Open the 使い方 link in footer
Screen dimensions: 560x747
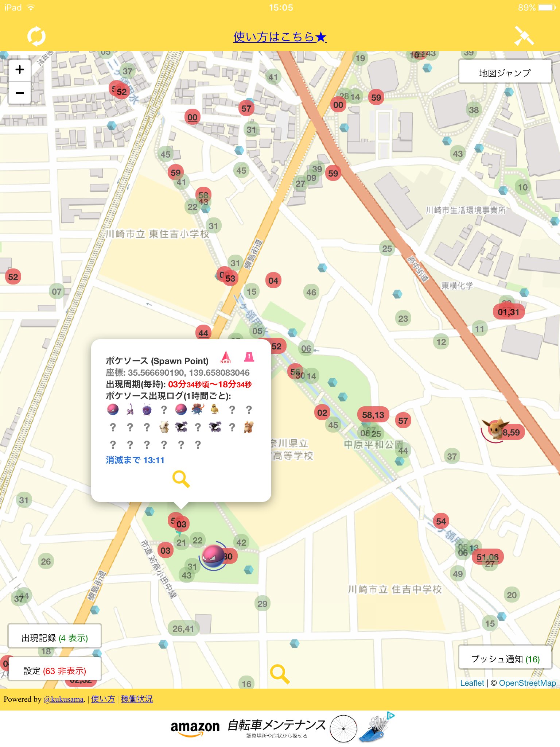(103, 699)
